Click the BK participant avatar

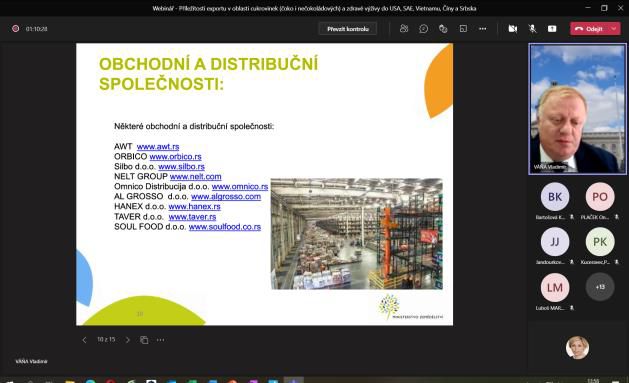[x=555, y=197]
